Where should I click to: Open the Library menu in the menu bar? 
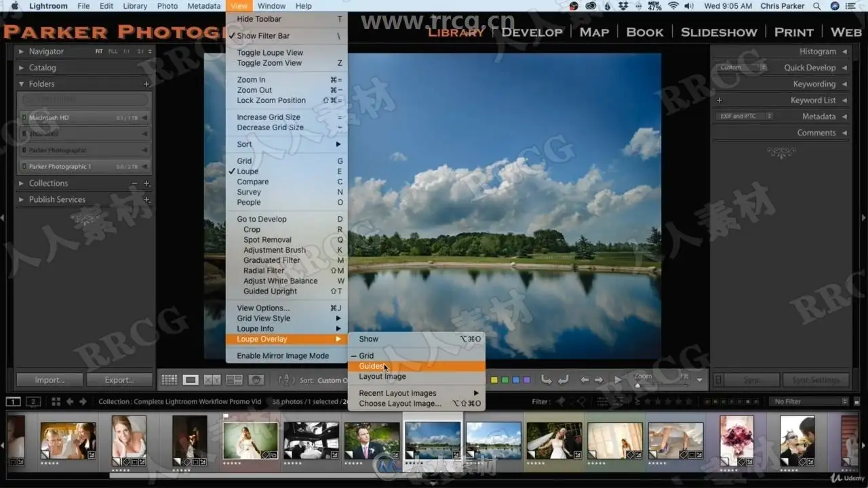click(x=135, y=6)
